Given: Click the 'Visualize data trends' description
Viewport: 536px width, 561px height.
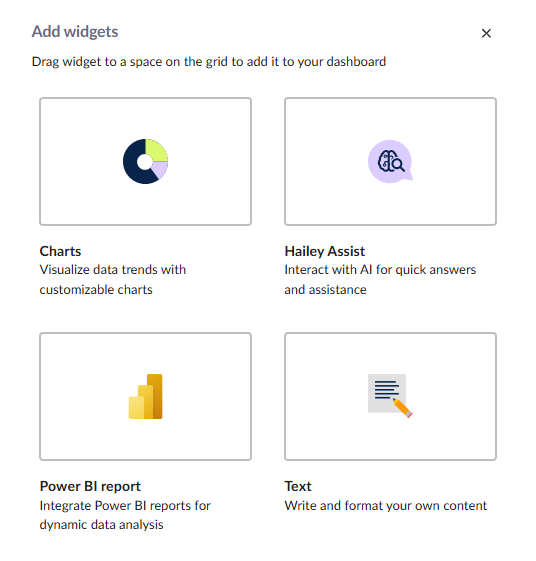Looking at the screenshot, I should pos(113,279).
